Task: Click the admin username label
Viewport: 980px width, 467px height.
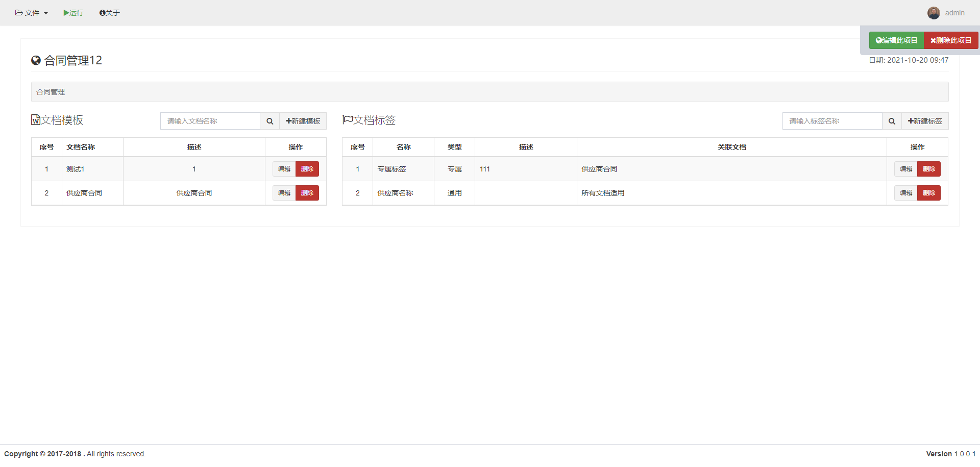Action: 954,13
